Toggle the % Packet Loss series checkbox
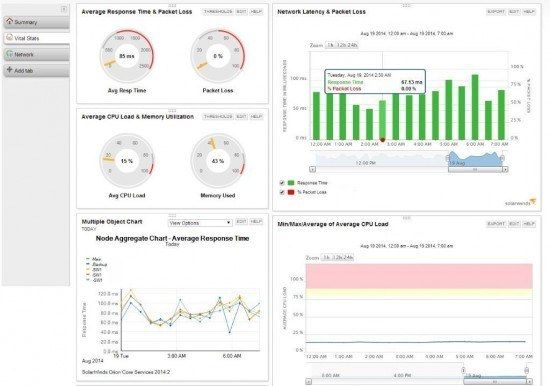This screenshot has height=386, width=550. pos(282,192)
